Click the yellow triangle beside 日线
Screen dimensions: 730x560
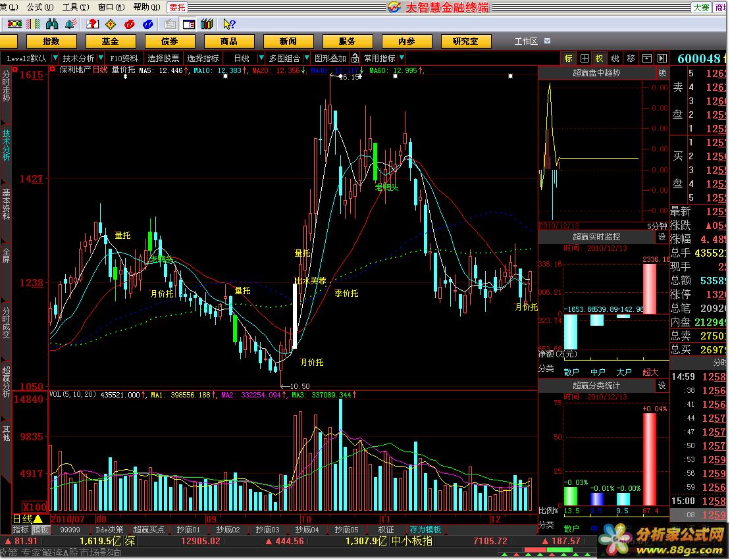(38, 519)
